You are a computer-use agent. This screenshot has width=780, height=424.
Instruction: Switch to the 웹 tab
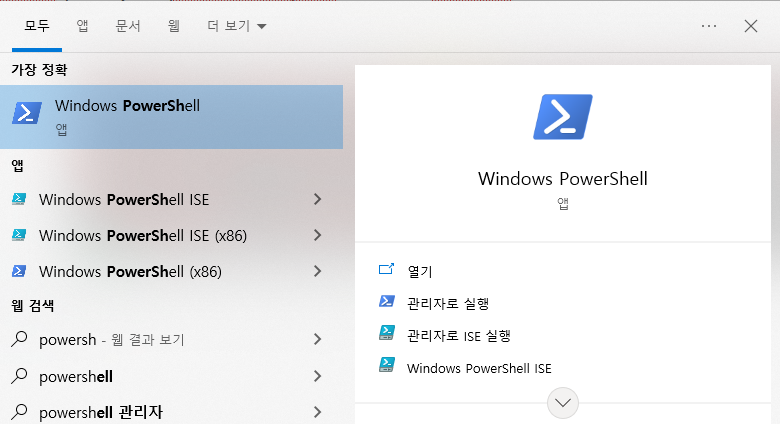point(174,26)
